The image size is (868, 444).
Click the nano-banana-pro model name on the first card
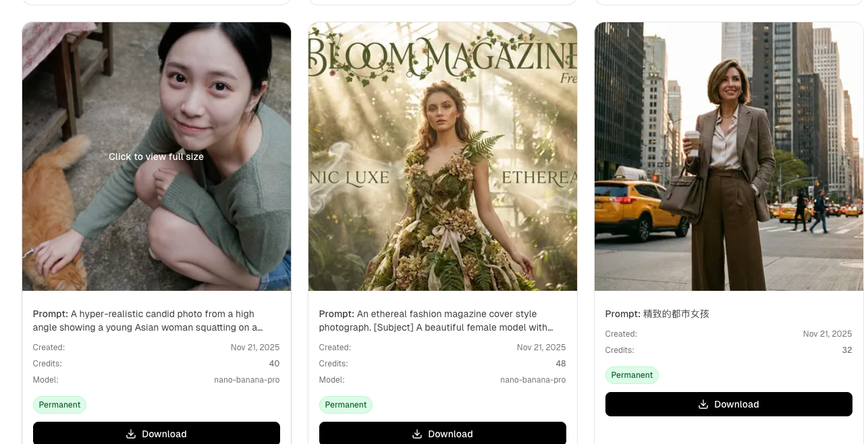246,380
